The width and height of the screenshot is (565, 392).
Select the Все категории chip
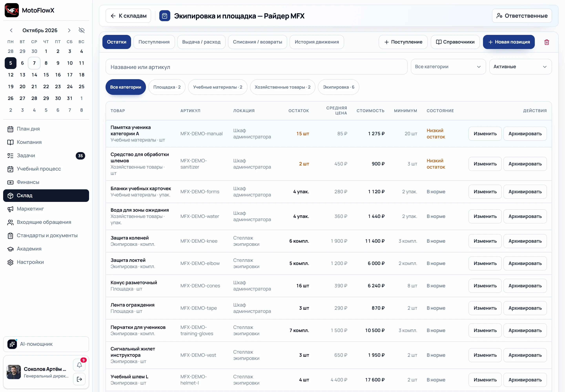click(x=126, y=87)
